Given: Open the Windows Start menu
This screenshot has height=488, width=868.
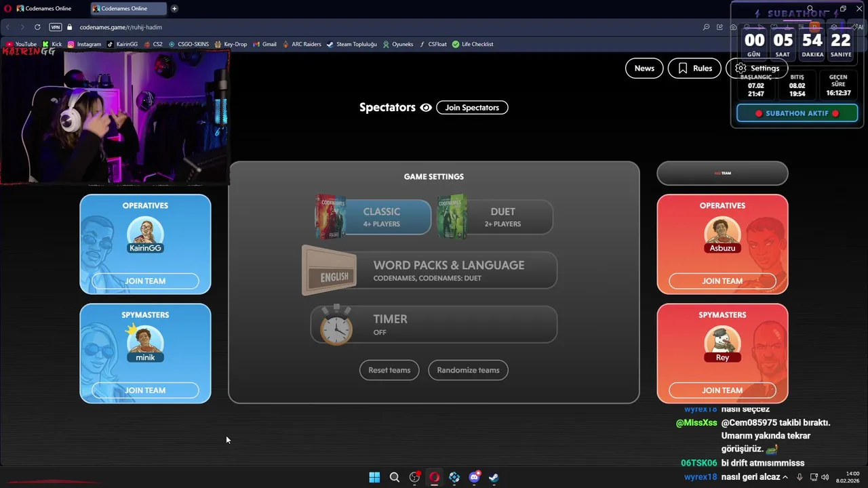Looking at the screenshot, I should click(374, 477).
